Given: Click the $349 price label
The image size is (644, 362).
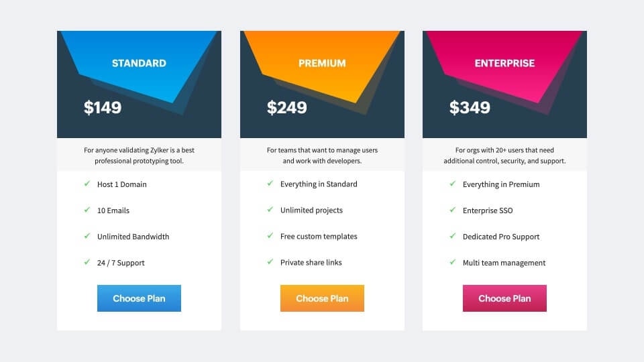Looking at the screenshot, I should 470,107.
